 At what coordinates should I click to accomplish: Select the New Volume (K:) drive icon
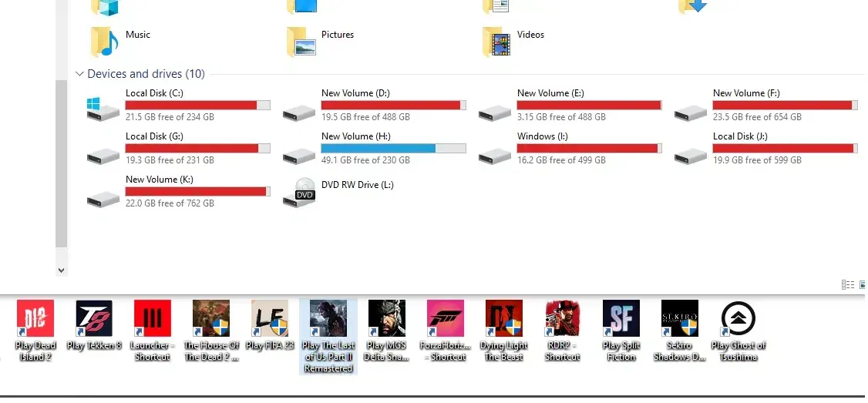[103, 200]
